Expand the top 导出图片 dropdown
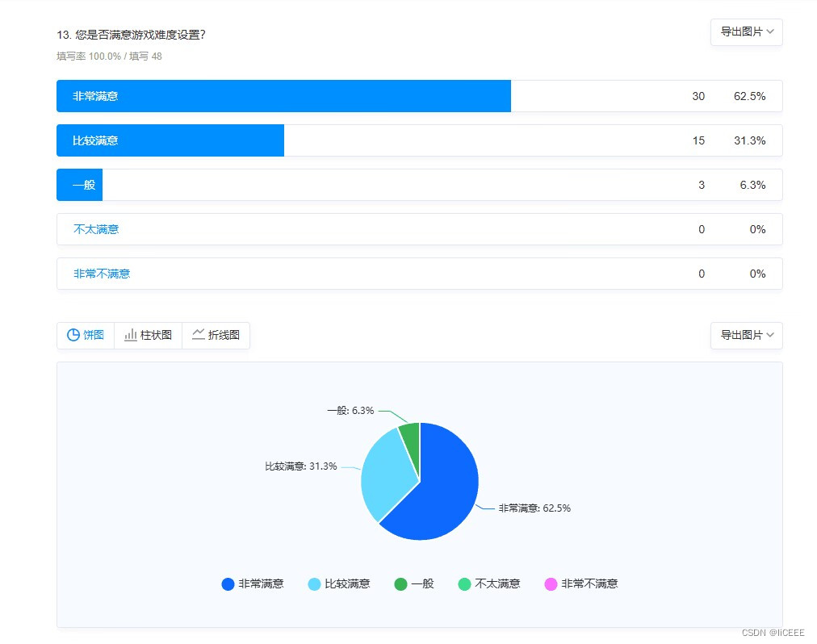The width and height of the screenshot is (817, 644). click(x=746, y=32)
